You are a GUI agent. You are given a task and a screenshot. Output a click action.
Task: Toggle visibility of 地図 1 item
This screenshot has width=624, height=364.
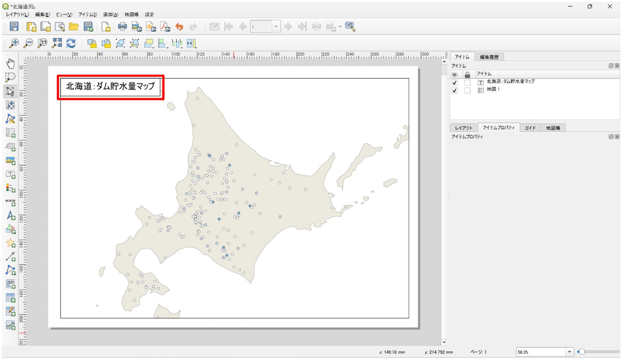click(454, 90)
